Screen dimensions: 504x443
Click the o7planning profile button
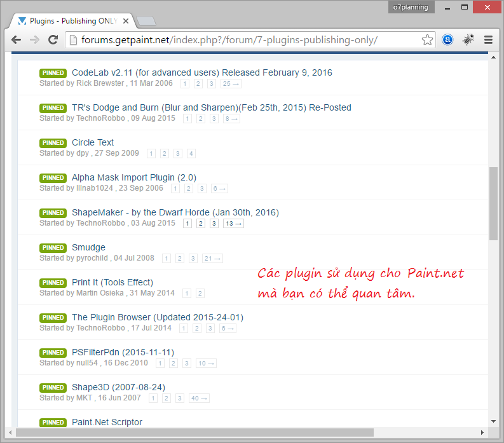pyautogui.click(x=411, y=7)
